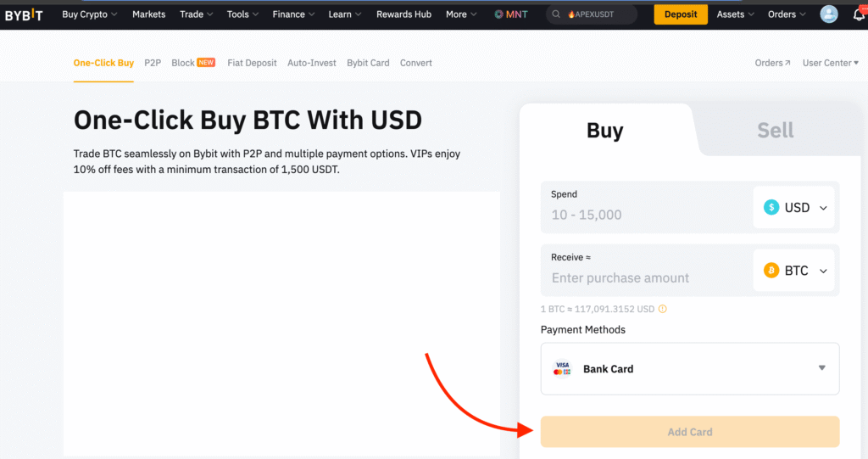The image size is (868, 459).
Task: Open the Assets dropdown menu
Action: [x=736, y=14]
